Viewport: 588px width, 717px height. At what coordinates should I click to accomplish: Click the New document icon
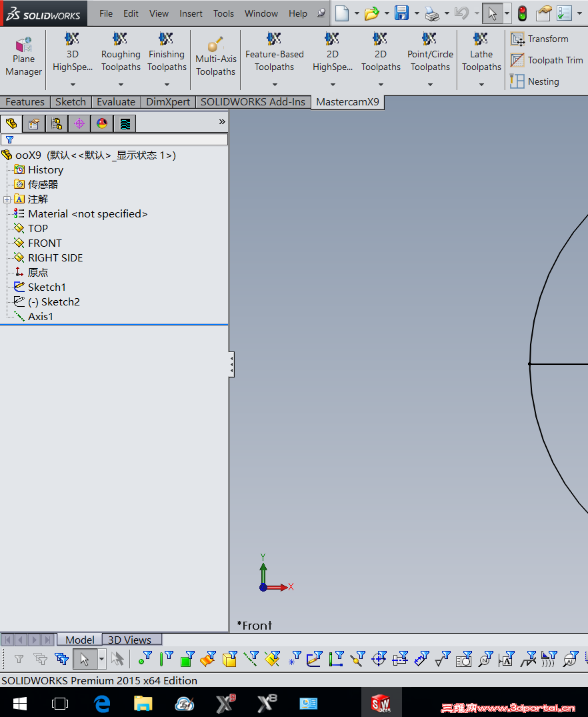click(342, 13)
